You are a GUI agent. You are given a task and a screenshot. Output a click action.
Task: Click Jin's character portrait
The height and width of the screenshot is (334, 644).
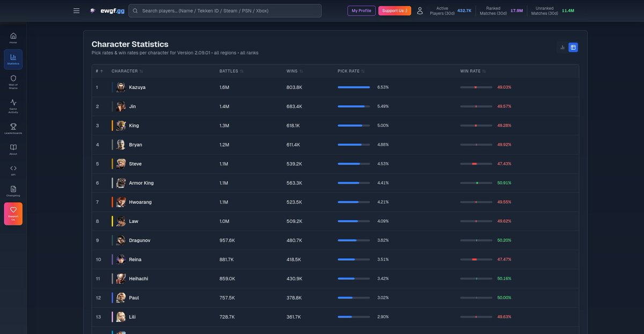(121, 106)
